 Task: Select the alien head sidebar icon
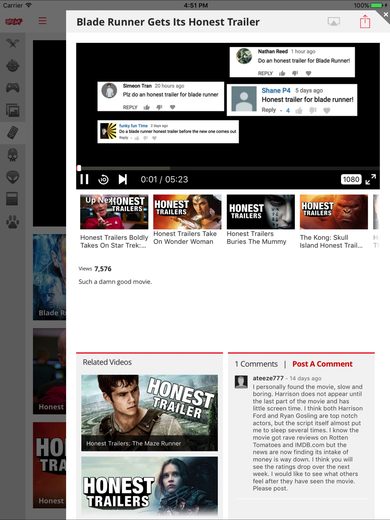click(x=13, y=177)
